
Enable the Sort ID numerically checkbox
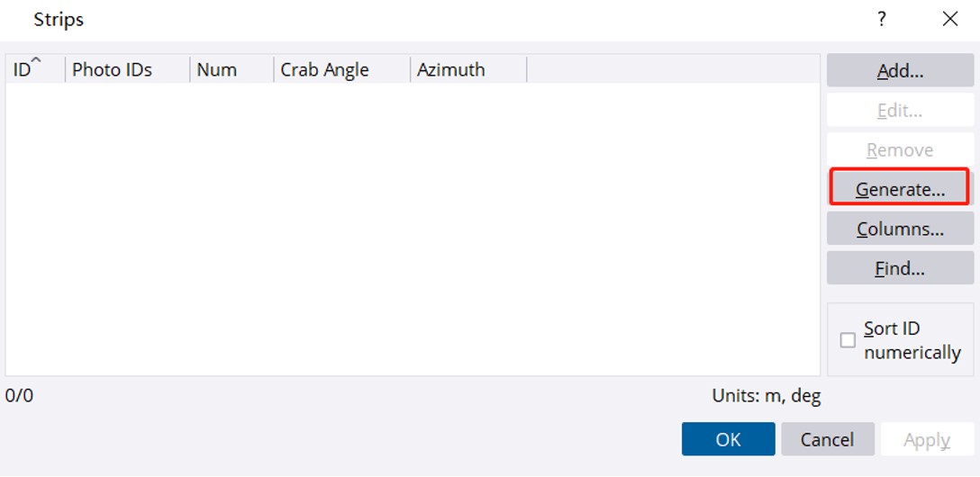click(848, 340)
